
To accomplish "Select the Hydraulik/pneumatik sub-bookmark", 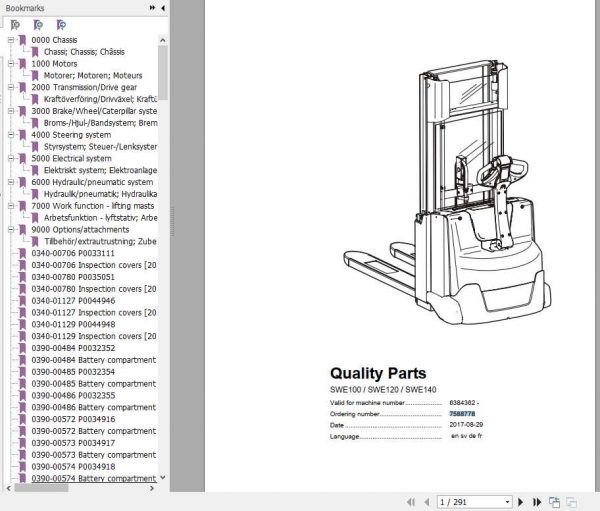I will click(x=100, y=194).
